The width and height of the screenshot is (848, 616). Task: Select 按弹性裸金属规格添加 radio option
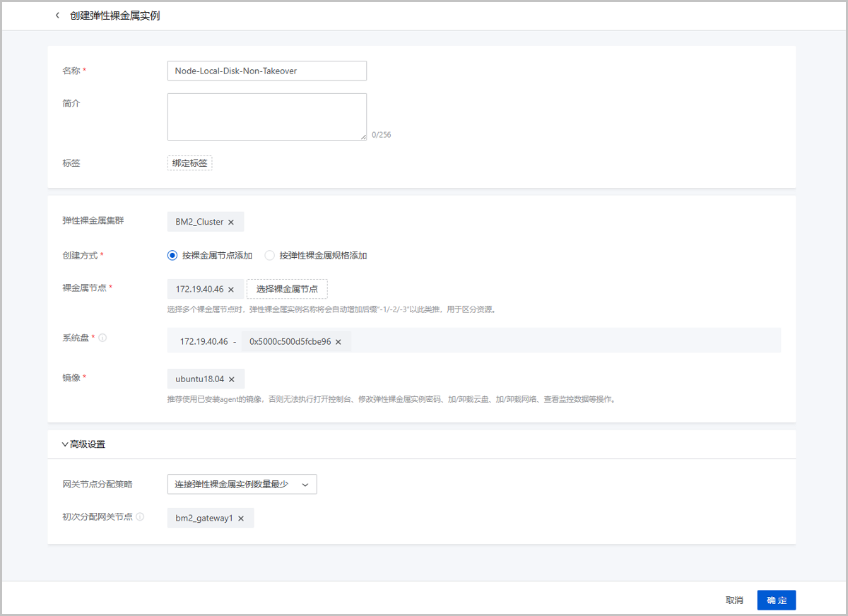269,256
